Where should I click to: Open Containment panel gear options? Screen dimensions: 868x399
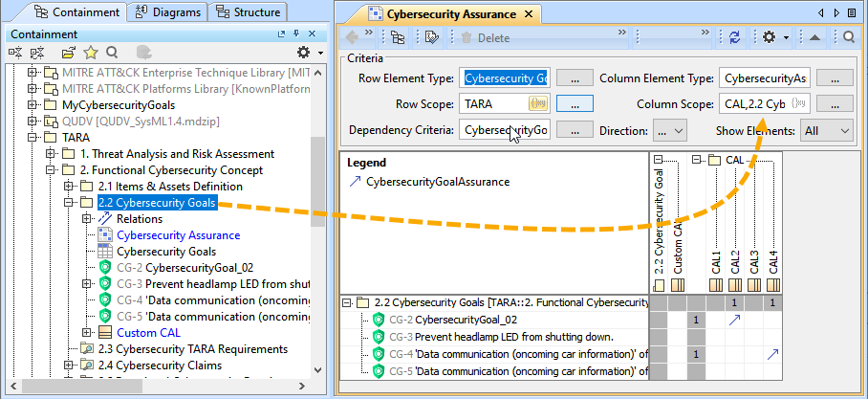[304, 52]
